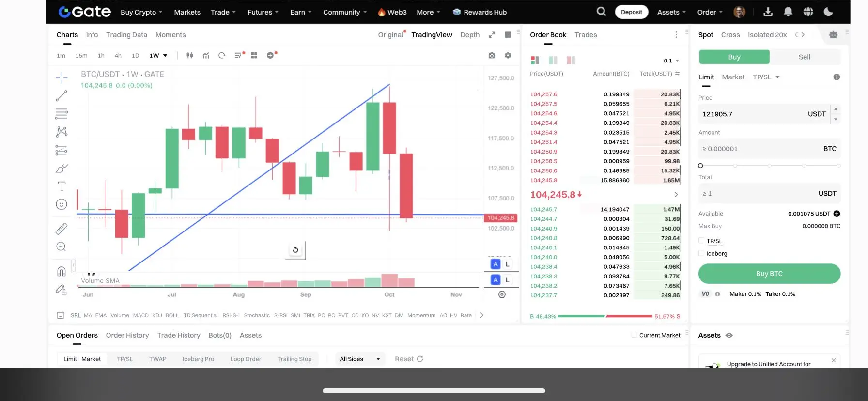Screen dimensions: 868x401
Task: Open the trading bot robot icon
Action: 833,34
